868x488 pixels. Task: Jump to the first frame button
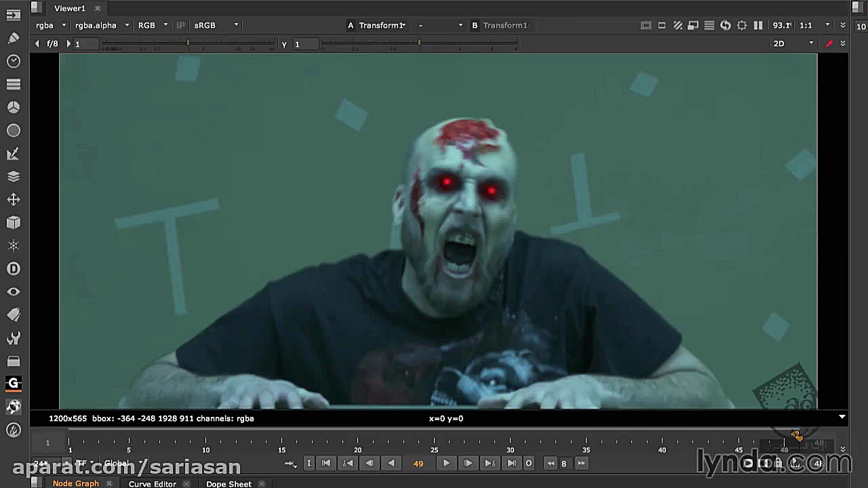325,463
